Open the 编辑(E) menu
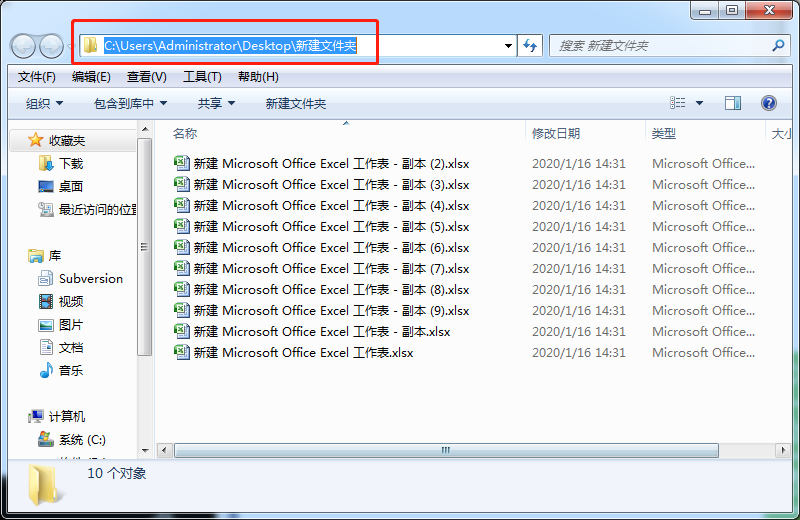Screen dimensions: 800x520 (x=91, y=77)
